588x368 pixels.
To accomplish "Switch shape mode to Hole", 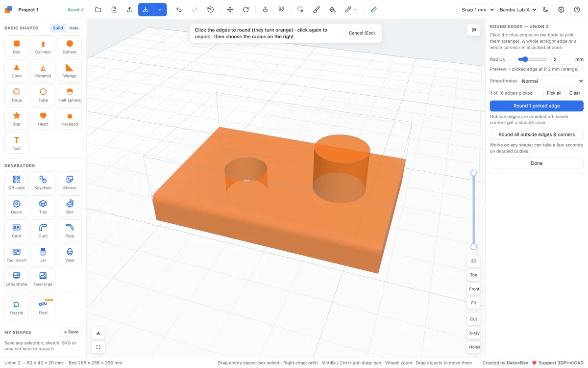I will pyautogui.click(x=74, y=28).
